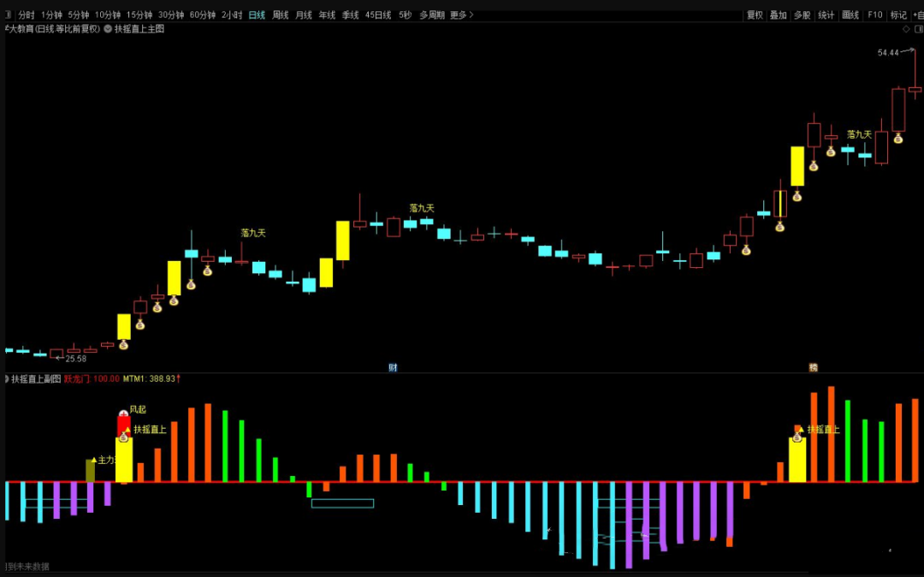Image resolution: width=924 pixels, height=577 pixels.
Task: Click the first 落九天 label on the chart
Action: pyautogui.click(x=253, y=233)
